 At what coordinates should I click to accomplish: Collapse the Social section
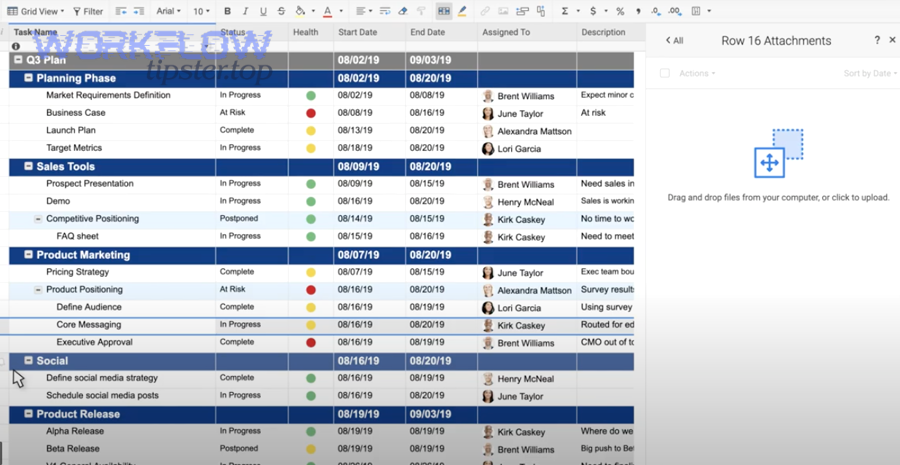(28, 361)
